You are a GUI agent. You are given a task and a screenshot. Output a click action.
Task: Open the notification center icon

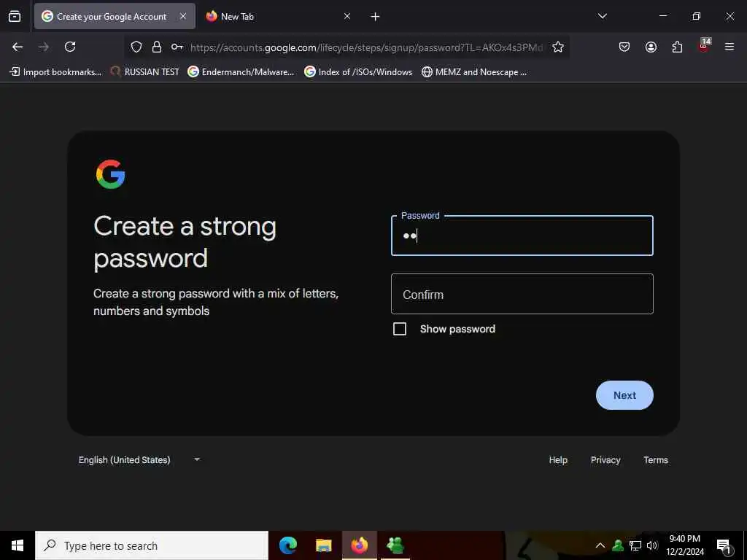pos(724,546)
